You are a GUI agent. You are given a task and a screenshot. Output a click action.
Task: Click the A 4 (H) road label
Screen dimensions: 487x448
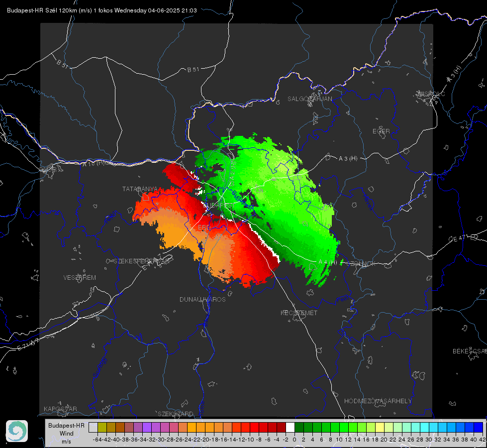pyautogui.click(x=327, y=262)
